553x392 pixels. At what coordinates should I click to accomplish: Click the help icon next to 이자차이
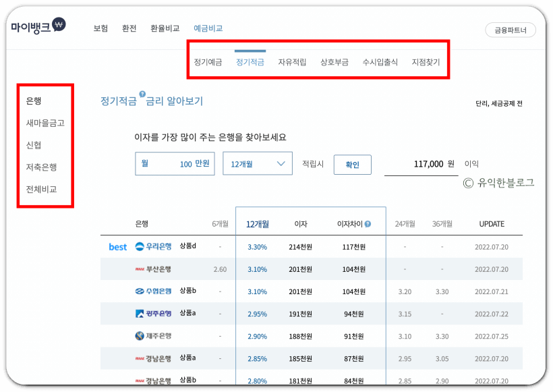(368, 224)
